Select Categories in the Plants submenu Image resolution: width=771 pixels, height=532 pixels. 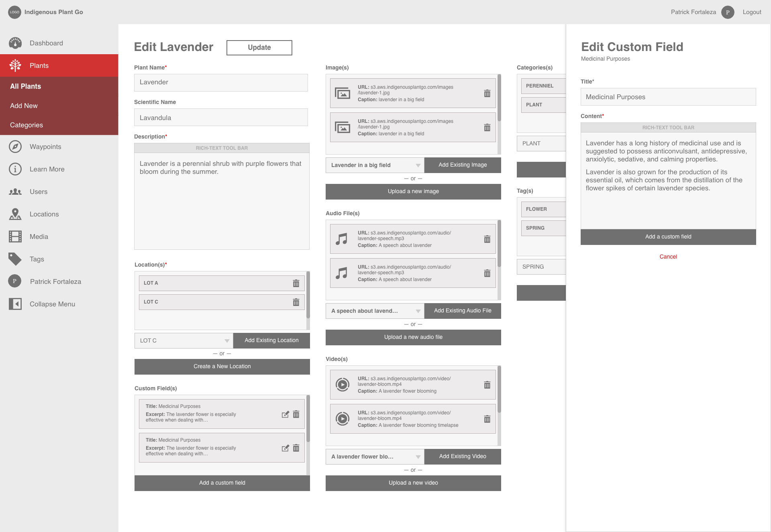27,125
